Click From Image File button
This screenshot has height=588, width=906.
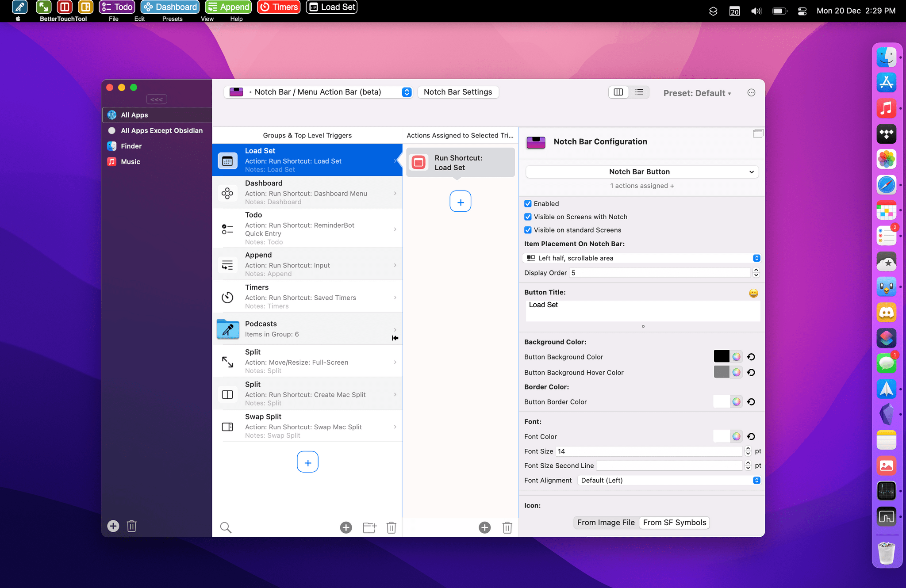[x=604, y=522]
